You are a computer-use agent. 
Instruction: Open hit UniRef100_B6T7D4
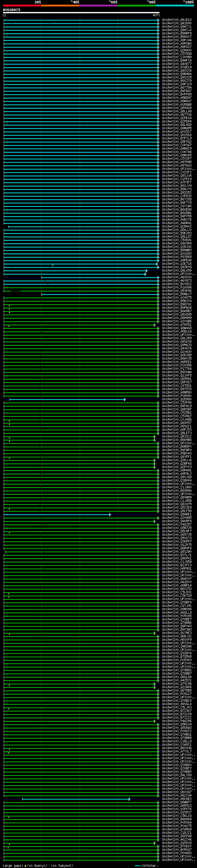click(177, 88)
